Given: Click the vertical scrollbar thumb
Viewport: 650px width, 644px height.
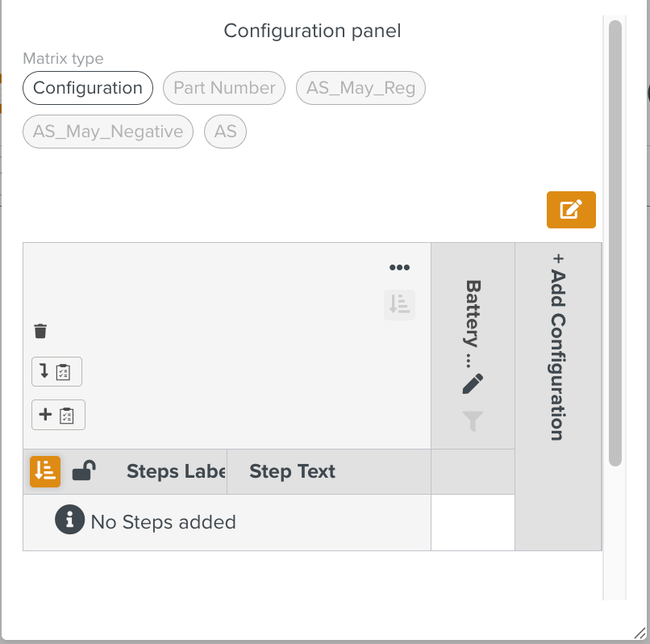Looking at the screenshot, I should 615,242.
